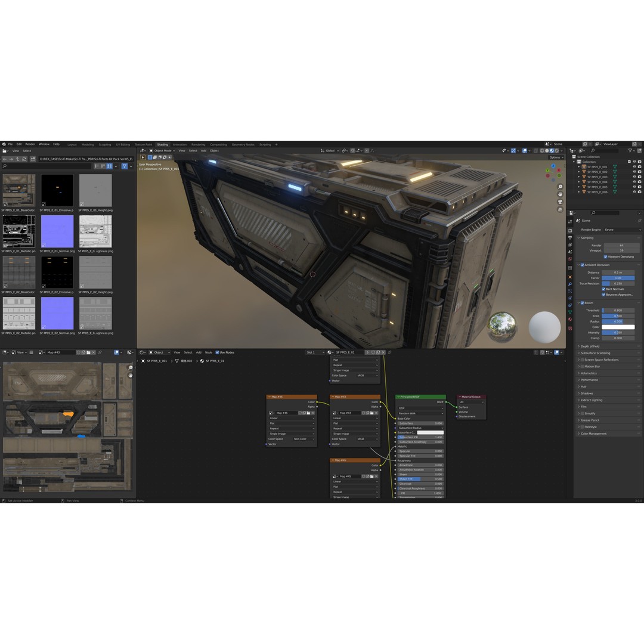
Task: Click the Blender logo menu icon
Action: click(x=4, y=144)
